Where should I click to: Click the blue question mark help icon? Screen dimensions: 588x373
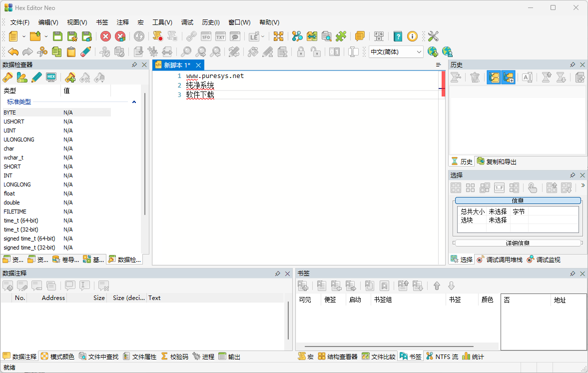pos(397,36)
